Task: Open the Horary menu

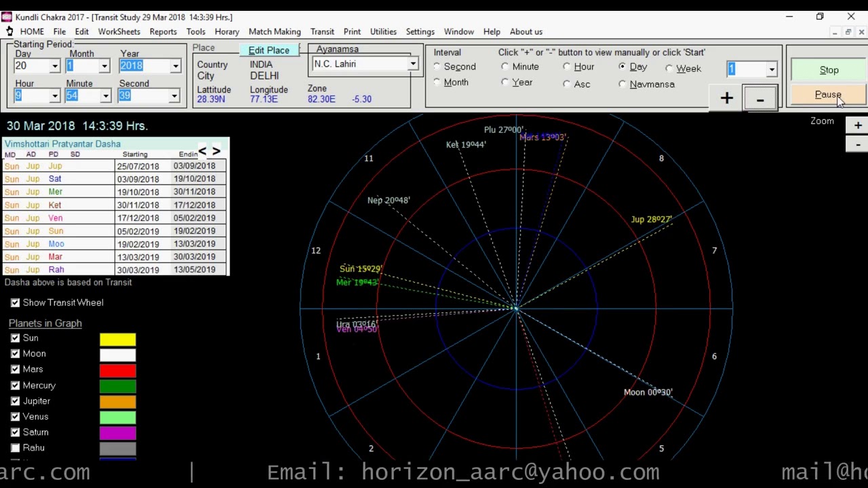Action: [226, 32]
